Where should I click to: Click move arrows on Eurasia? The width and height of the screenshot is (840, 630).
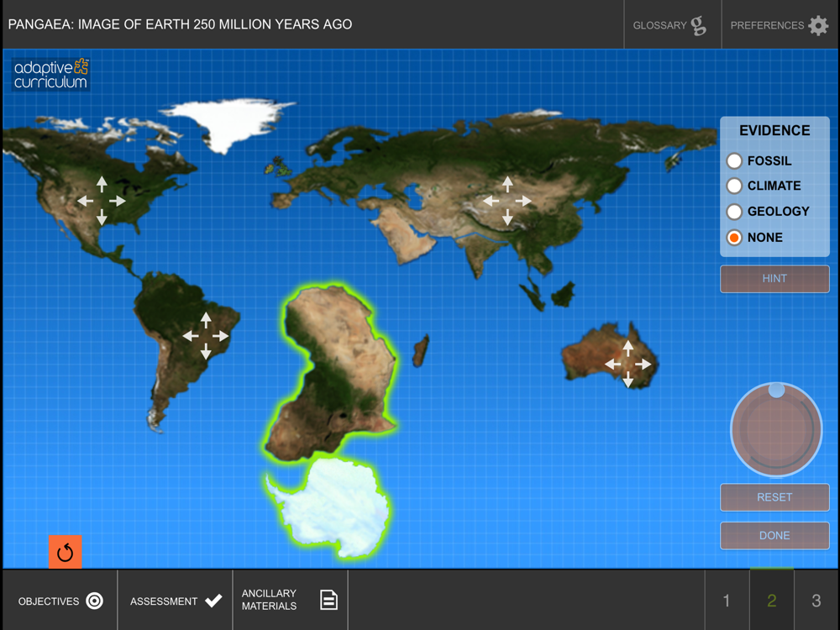coord(507,201)
